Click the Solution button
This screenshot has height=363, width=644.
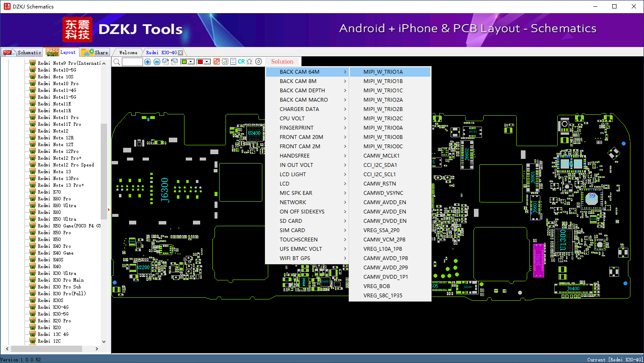click(282, 61)
